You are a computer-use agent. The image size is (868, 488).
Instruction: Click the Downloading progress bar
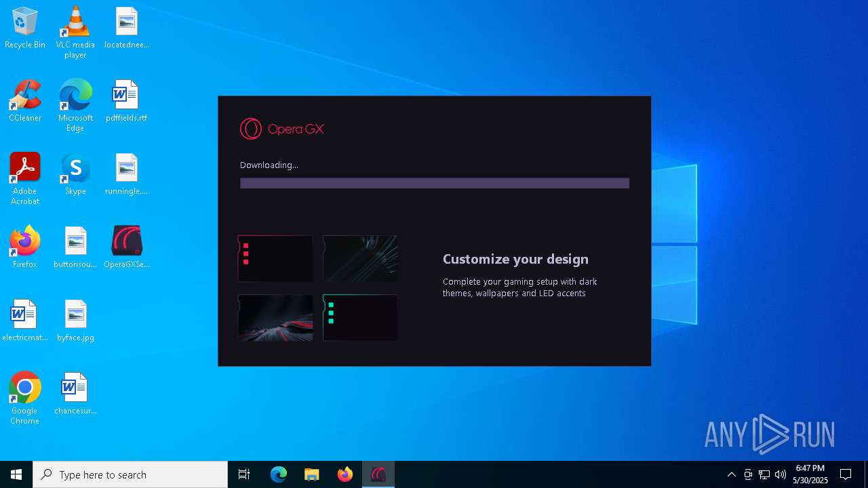435,183
